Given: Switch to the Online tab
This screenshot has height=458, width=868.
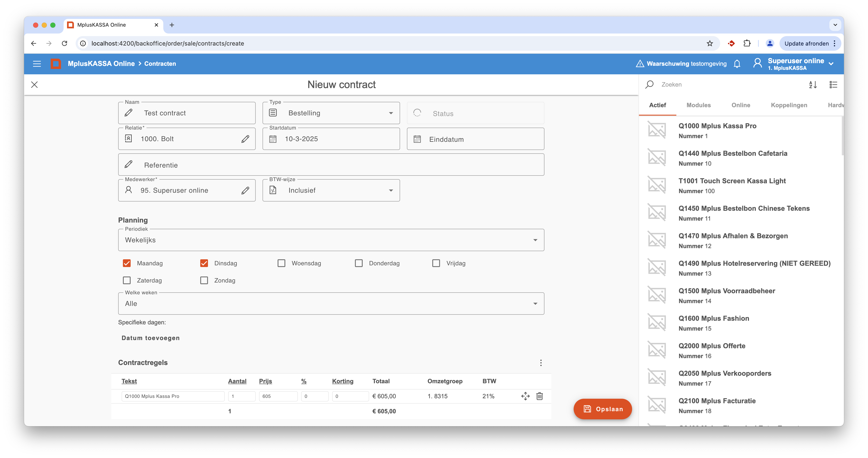Looking at the screenshot, I should (x=741, y=105).
